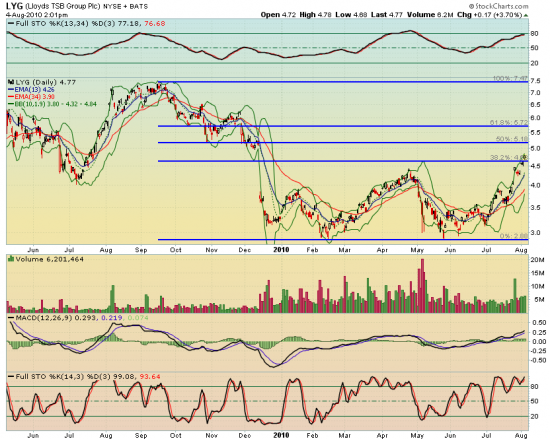Click the 6.5 price axis label
Screen dimensions: 550x439
[x=535, y=104]
